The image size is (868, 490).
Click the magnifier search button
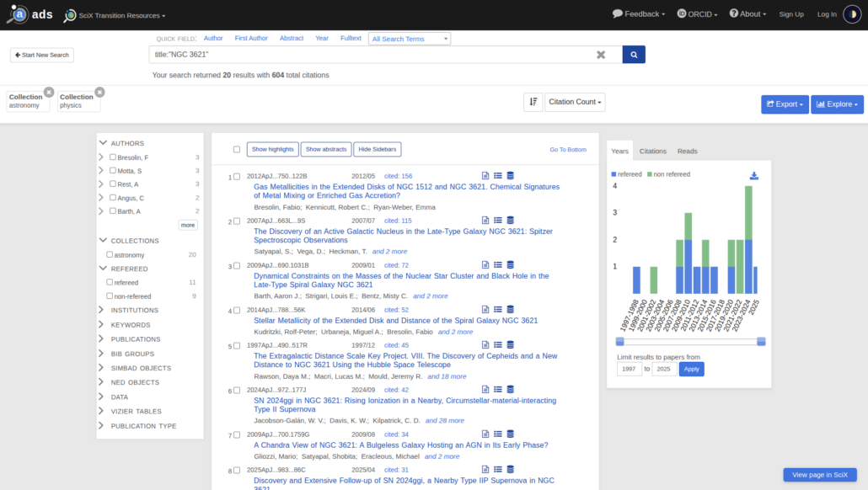(x=634, y=55)
